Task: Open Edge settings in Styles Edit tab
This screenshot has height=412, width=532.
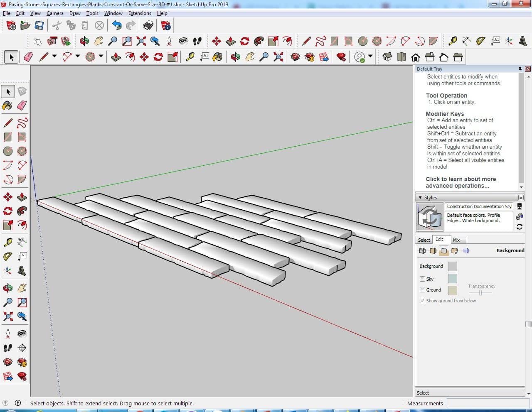Action: (422, 251)
